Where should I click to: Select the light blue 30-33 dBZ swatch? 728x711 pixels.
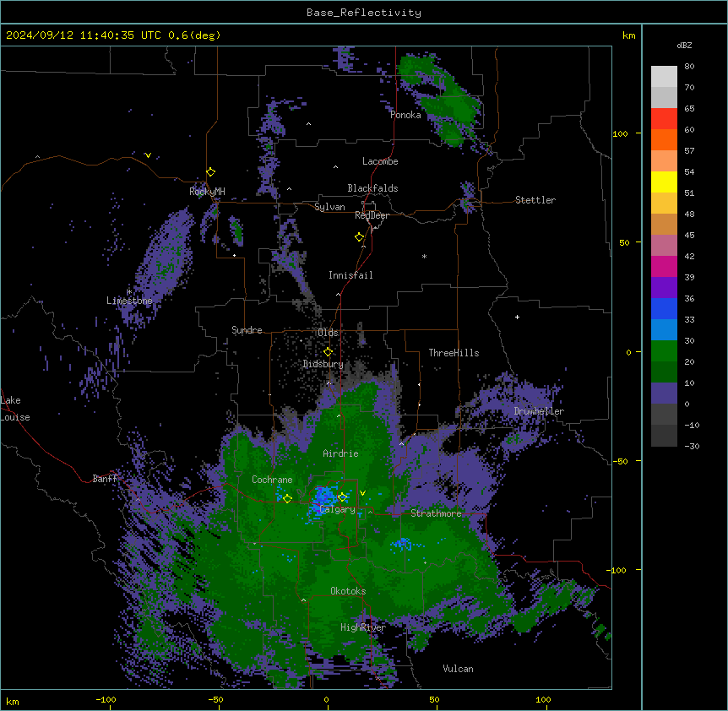(664, 330)
